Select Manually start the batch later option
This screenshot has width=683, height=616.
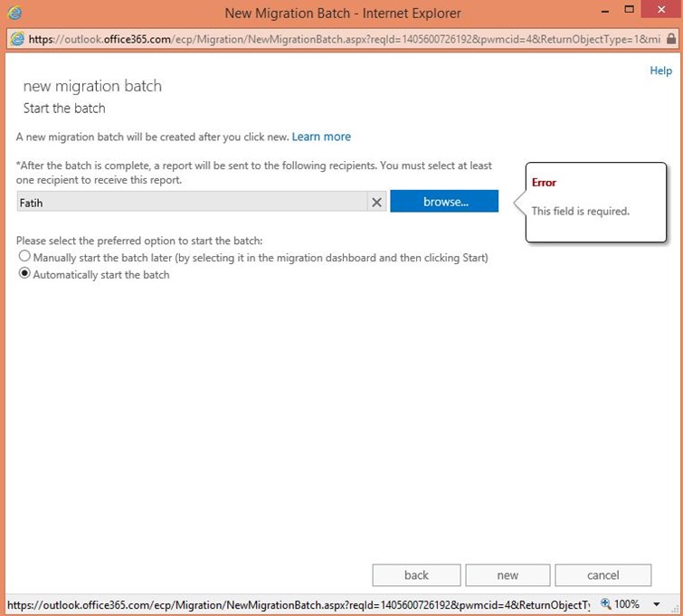pyautogui.click(x=24, y=256)
